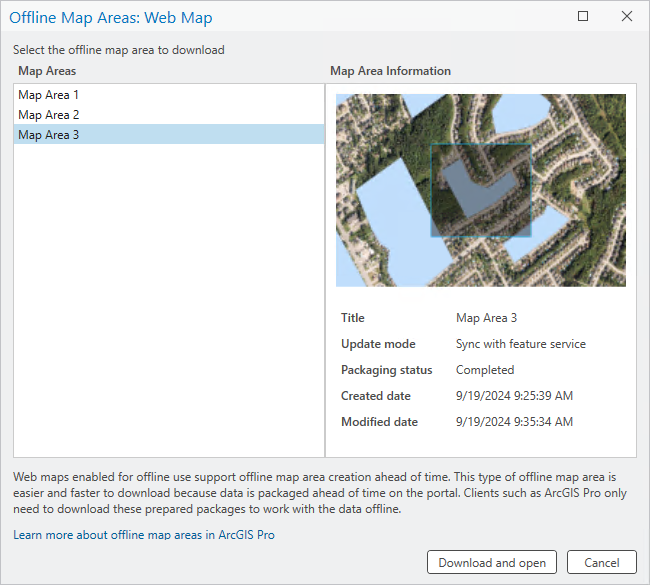Click the highlighted Map Area 3 entry
Viewport: 650px width, 585px height.
pyautogui.click(x=48, y=135)
